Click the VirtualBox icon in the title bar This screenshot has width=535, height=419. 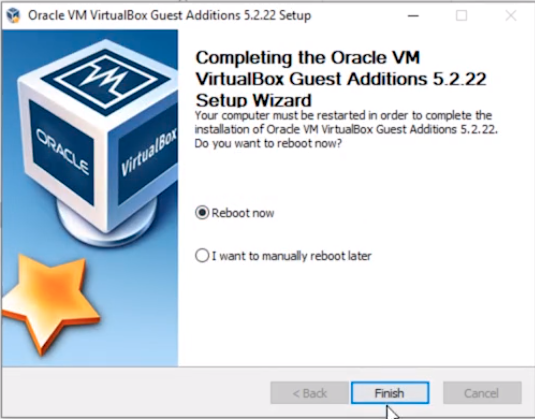click(14, 15)
